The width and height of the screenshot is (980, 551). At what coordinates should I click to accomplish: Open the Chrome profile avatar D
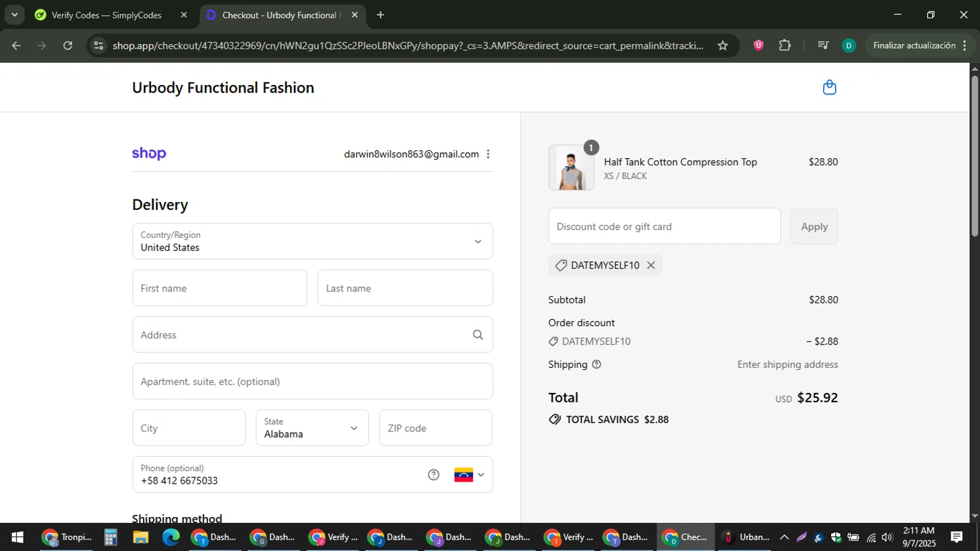(x=849, y=46)
